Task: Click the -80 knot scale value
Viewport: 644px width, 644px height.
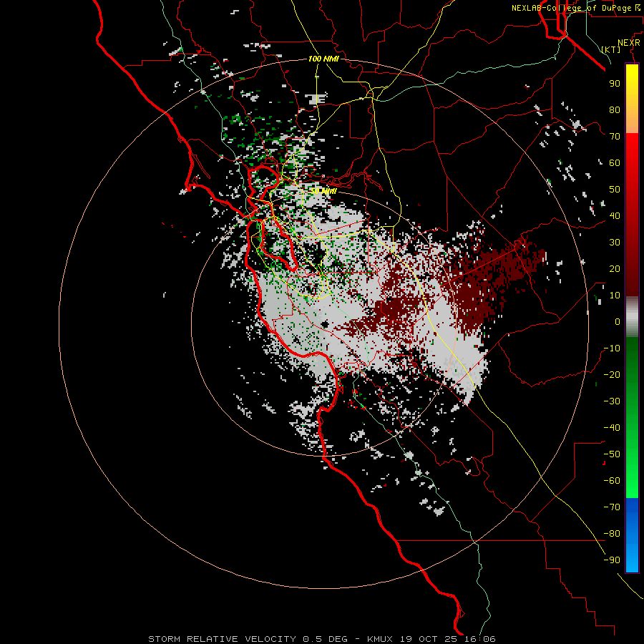Action: (x=612, y=534)
